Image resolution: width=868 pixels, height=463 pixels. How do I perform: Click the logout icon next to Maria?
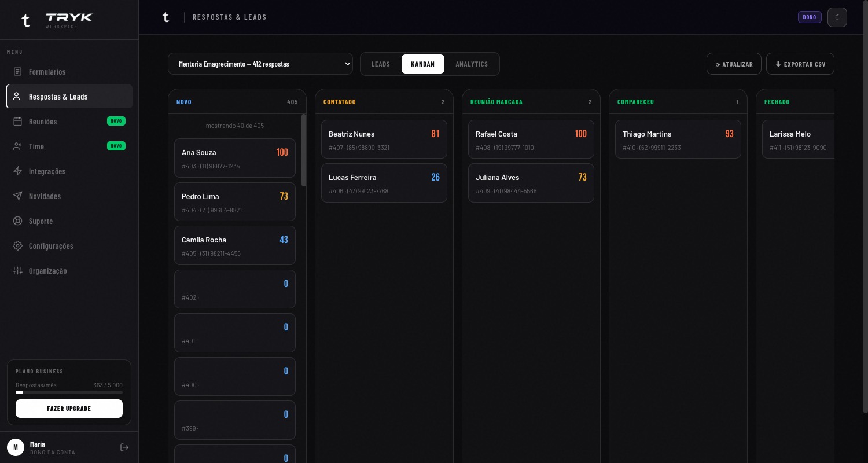tap(124, 447)
